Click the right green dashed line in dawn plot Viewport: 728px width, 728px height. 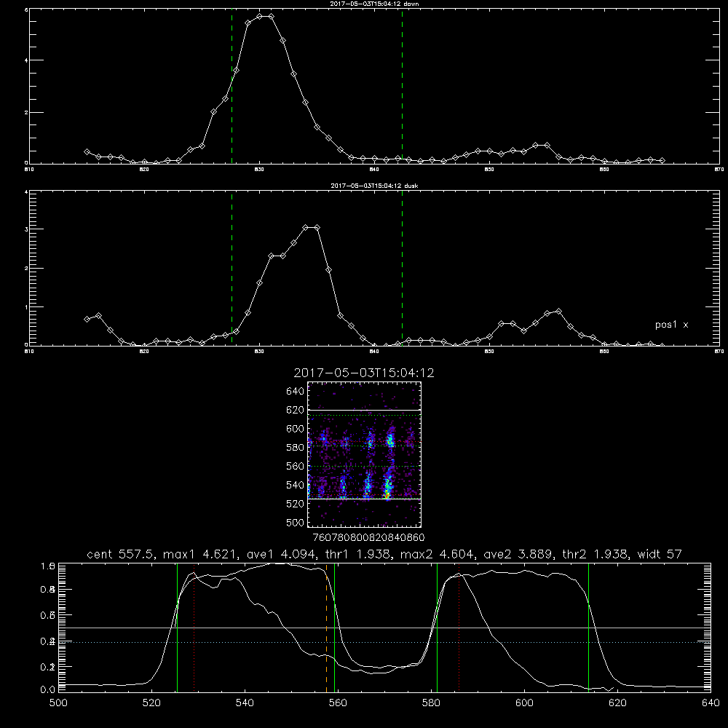403,86
